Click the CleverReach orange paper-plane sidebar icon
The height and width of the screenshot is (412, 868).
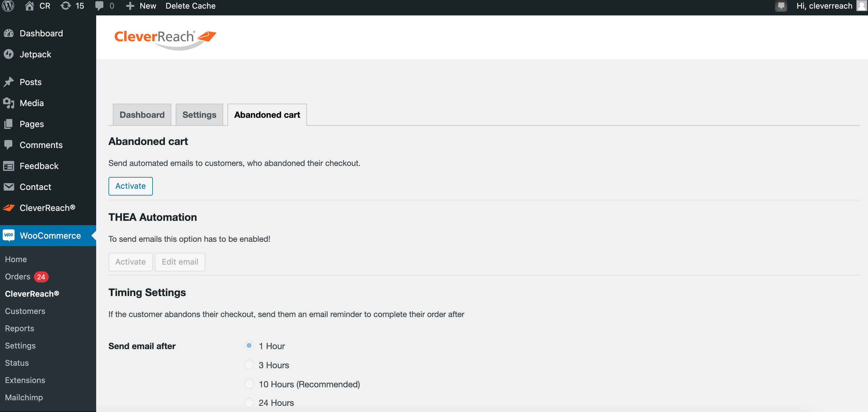click(9, 208)
